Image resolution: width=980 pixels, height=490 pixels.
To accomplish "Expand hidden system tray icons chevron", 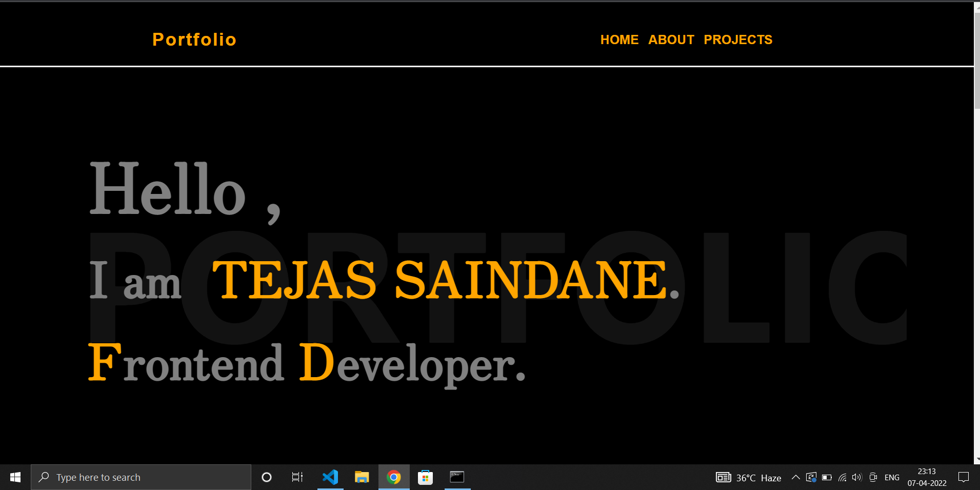I will coord(795,477).
